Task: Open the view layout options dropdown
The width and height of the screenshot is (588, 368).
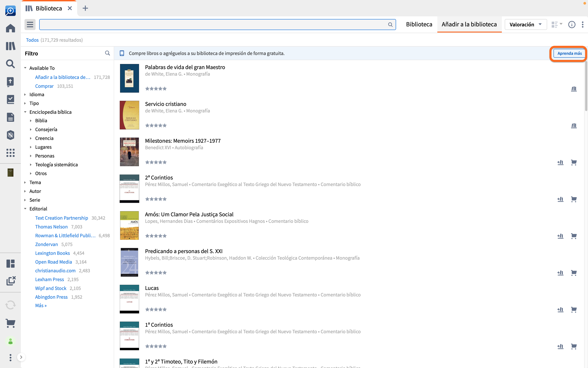Action: click(557, 24)
